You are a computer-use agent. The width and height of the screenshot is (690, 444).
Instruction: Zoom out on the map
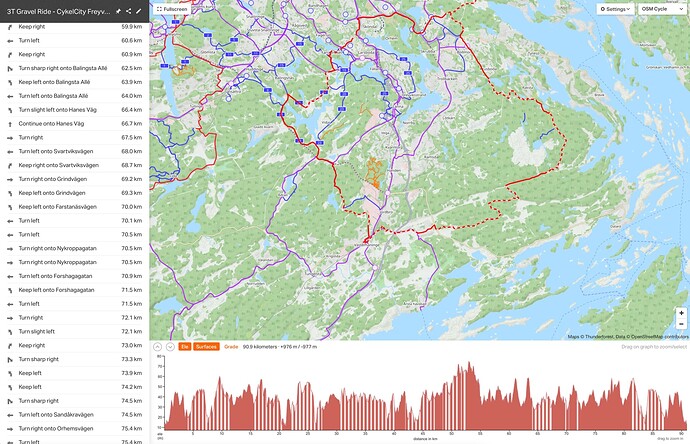pos(681,324)
